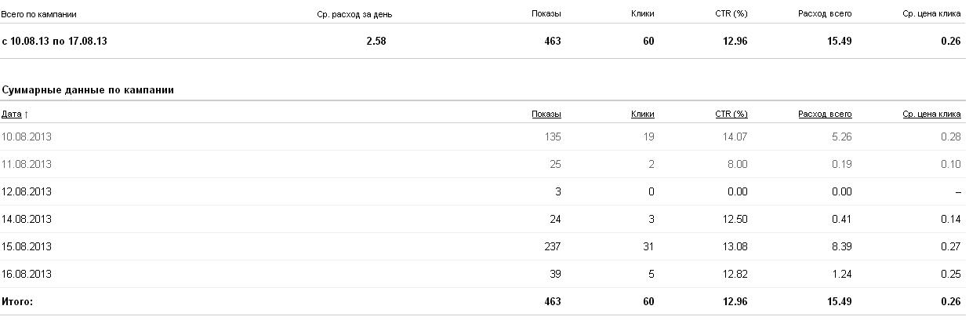980x324 pixels.
Task: Click the campaign period "с 10.08.13 по 17.08.13"
Action: click(x=54, y=42)
